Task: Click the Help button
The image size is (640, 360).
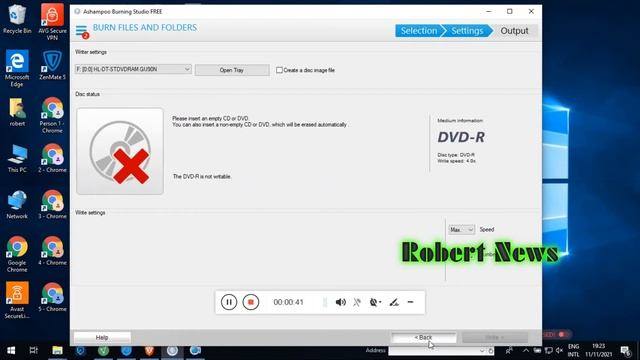Action: point(102,337)
